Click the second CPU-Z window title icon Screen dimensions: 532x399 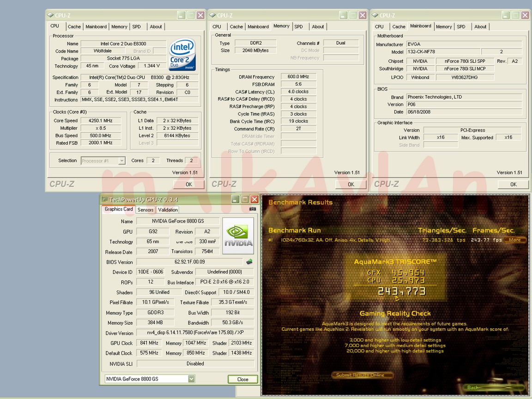[213, 15]
